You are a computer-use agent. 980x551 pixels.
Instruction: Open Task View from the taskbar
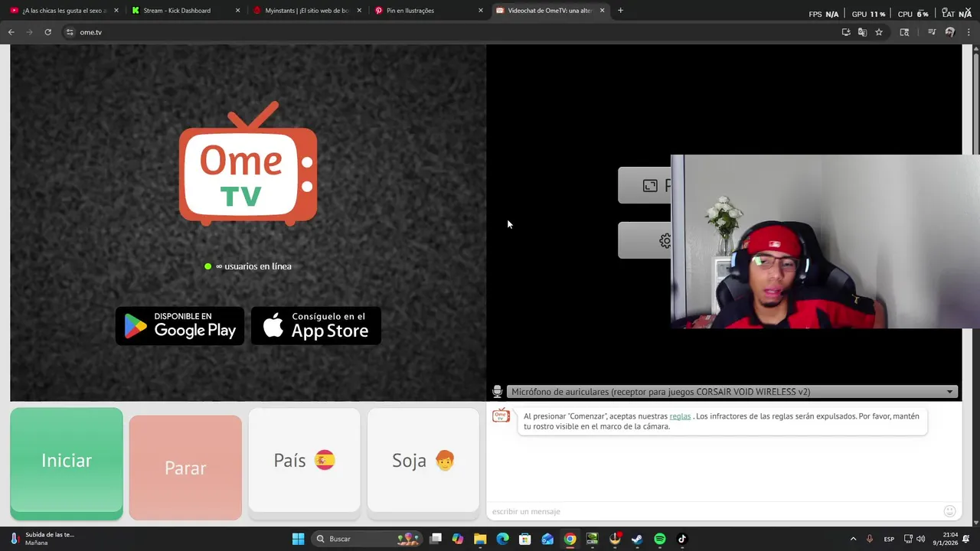pos(436,539)
